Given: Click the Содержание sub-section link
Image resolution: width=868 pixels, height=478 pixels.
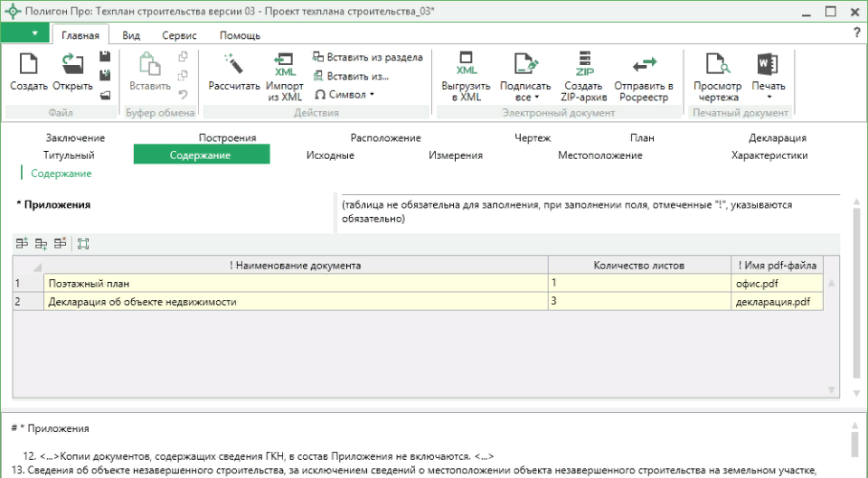Looking at the screenshot, I should (61, 173).
